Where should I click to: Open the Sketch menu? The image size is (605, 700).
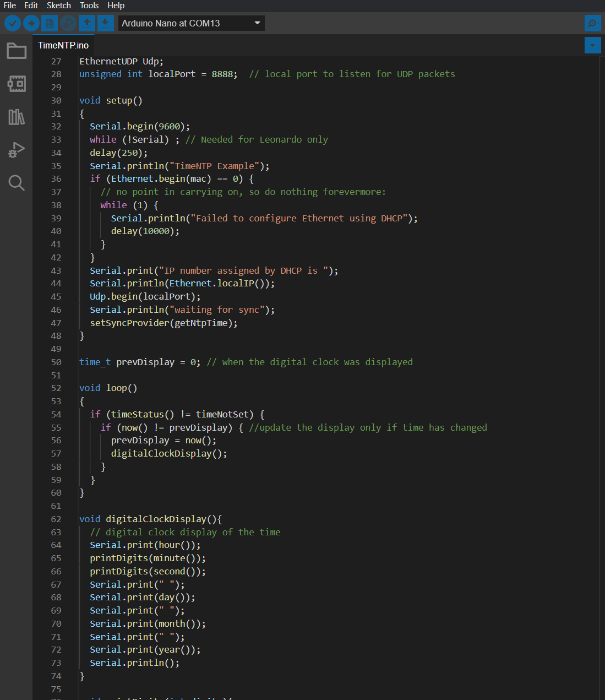tap(58, 6)
